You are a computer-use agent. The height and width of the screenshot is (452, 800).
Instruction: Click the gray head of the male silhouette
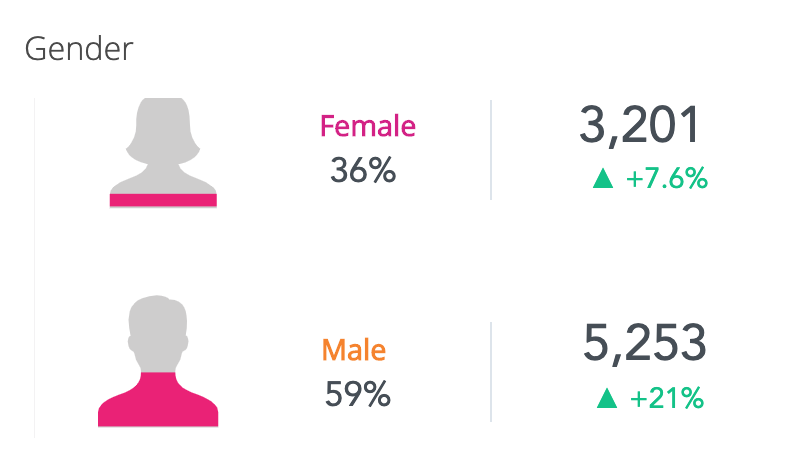pos(158,332)
